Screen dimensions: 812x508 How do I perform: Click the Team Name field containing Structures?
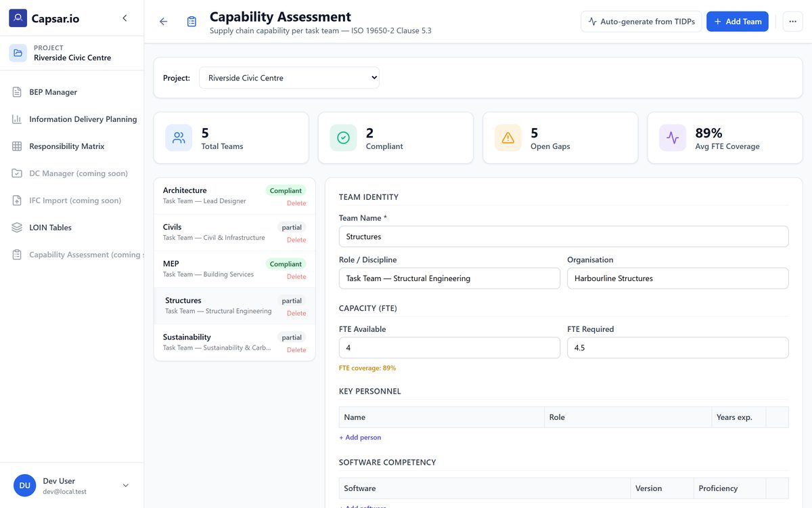pos(564,236)
